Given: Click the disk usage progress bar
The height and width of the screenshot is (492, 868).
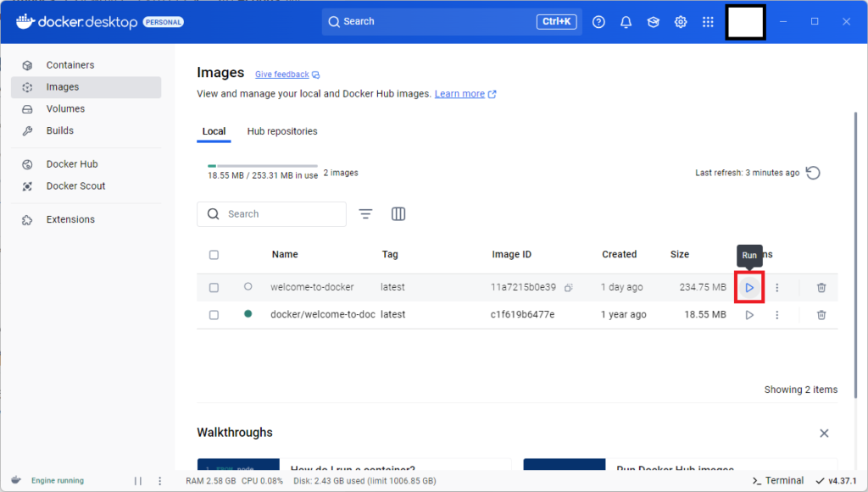Looking at the screenshot, I should (263, 166).
